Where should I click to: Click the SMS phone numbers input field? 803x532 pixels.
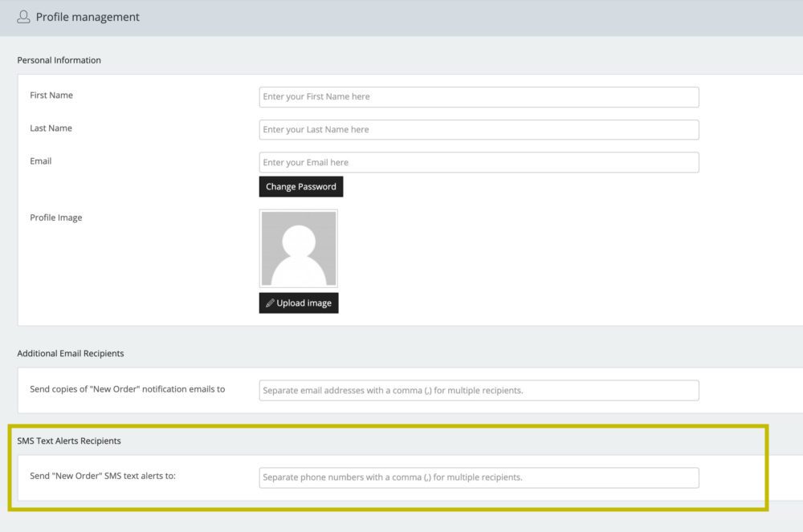479,477
